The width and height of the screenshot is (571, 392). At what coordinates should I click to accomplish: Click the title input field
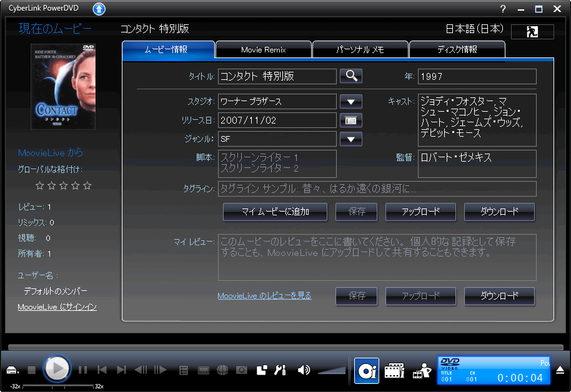277,76
